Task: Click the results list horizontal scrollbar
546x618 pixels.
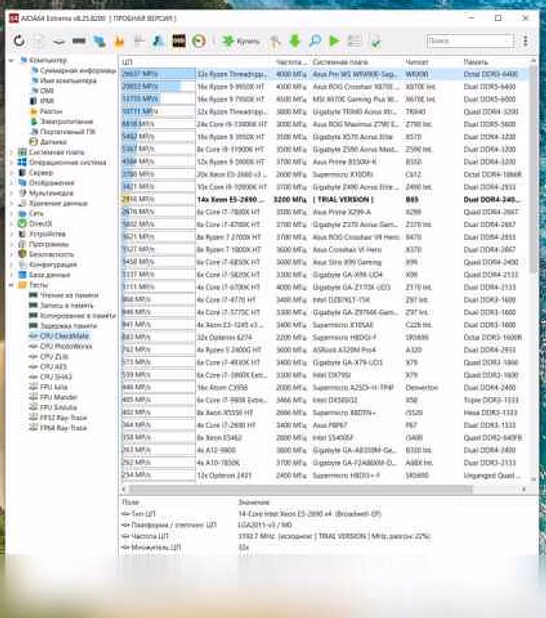Action: 300,489
